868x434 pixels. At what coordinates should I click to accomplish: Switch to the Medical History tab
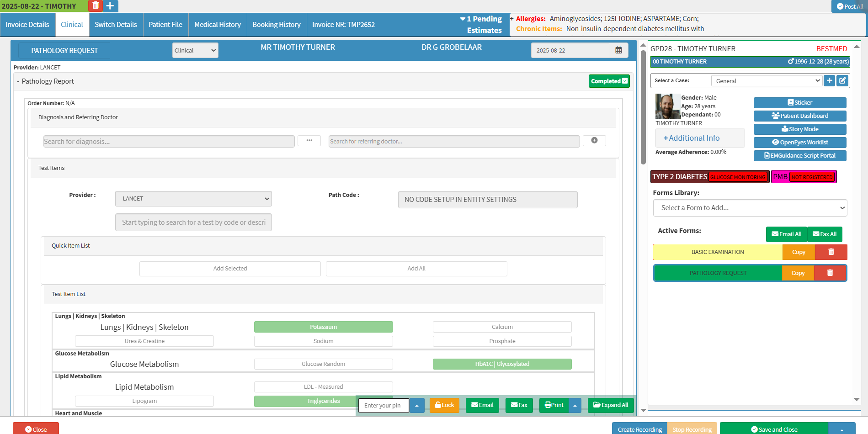218,25
